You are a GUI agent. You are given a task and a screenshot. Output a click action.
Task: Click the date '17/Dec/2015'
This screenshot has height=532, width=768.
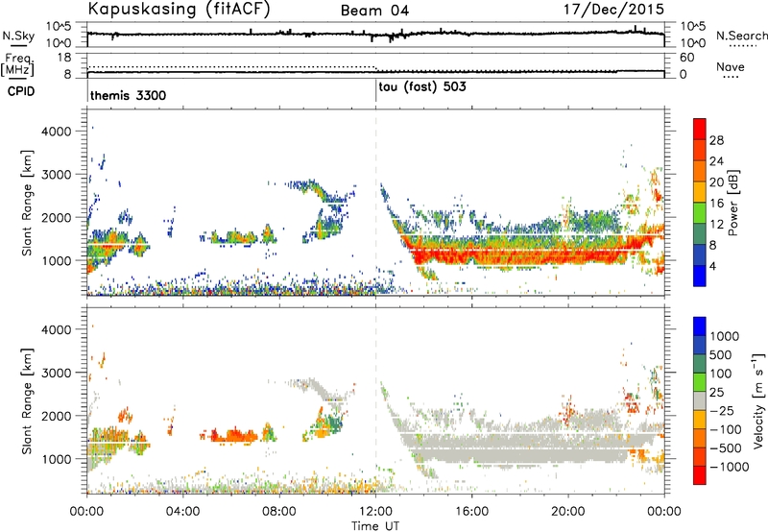click(x=613, y=9)
